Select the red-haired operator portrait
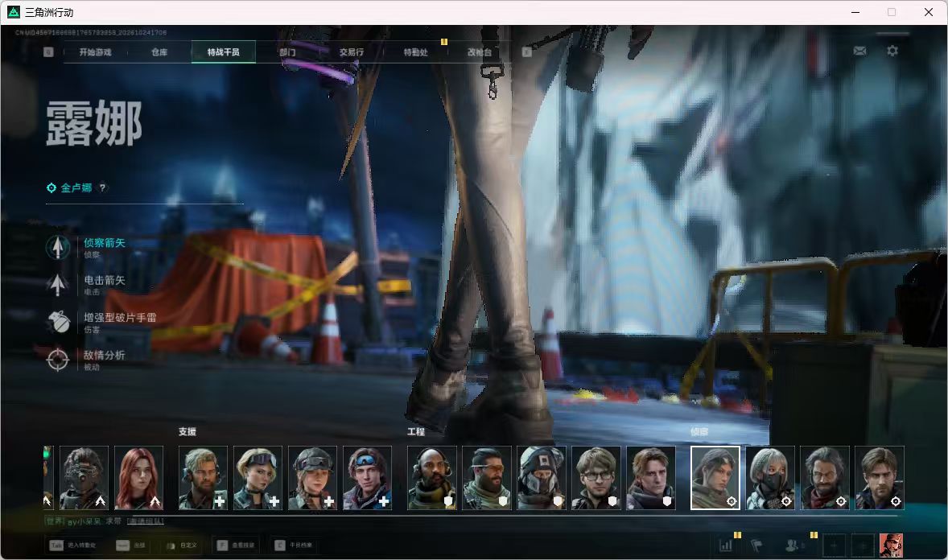This screenshot has height=560, width=948. click(x=138, y=478)
